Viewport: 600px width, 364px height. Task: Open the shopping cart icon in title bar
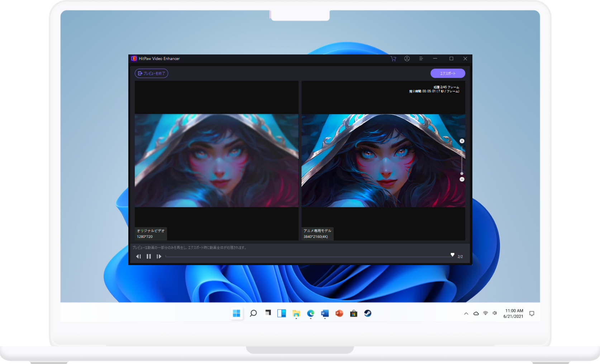point(393,59)
